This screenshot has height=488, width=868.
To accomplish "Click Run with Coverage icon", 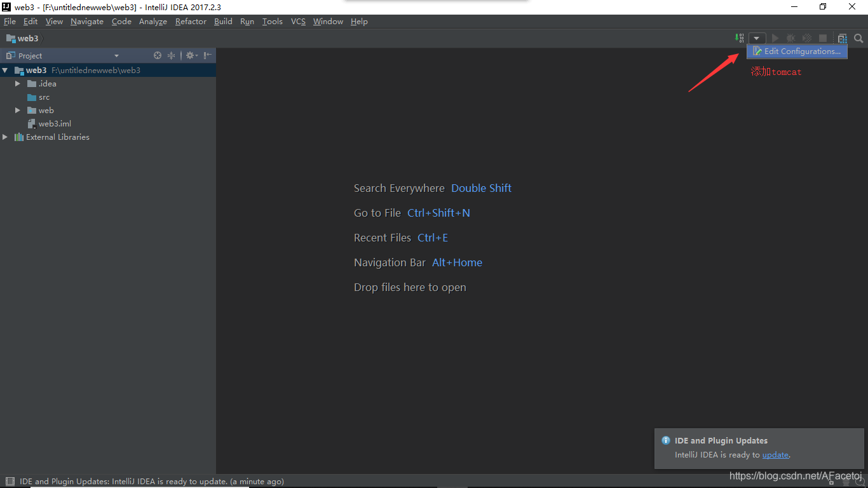I will coord(807,39).
